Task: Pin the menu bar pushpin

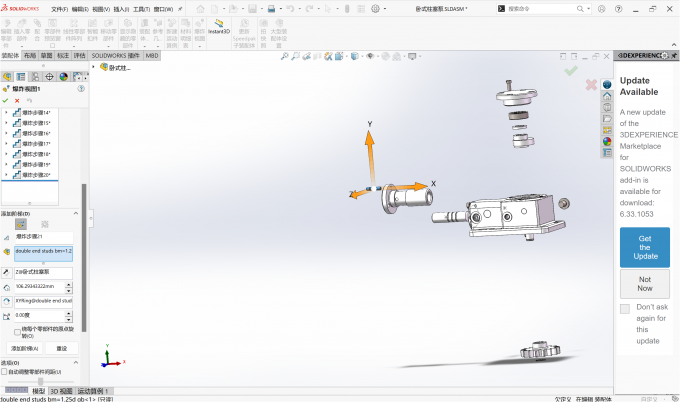Action: coord(180,9)
